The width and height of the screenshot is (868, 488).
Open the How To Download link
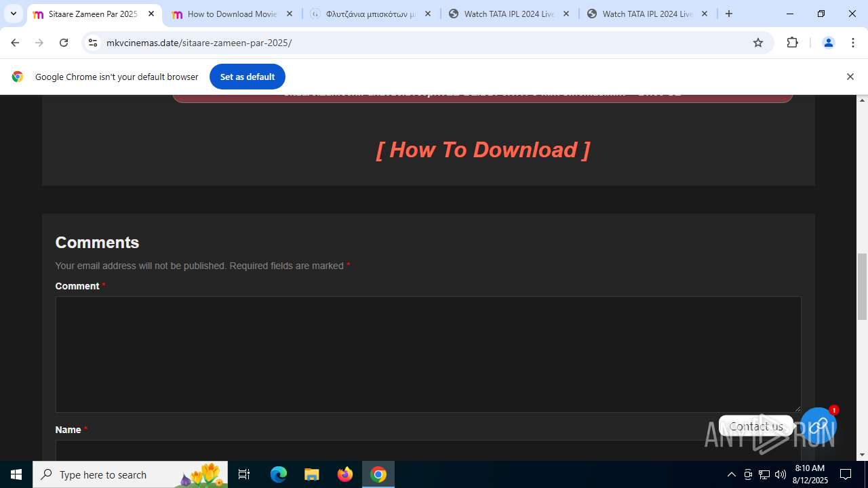pos(483,150)
